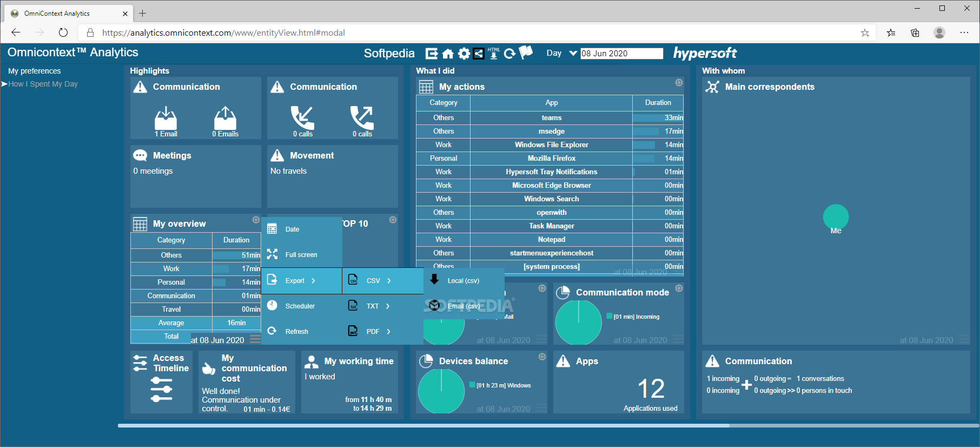Click the browser back arrow
The height and width of the screenshot is (447, 980).
pos(16,32)
